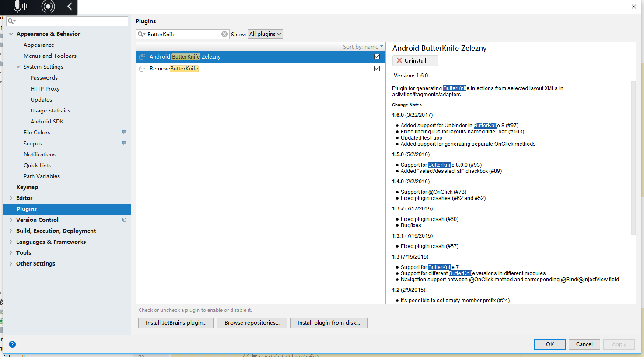Click the plugin search magnifier history icon
Screen dimensions: 644x357
[x=141, y=34]
